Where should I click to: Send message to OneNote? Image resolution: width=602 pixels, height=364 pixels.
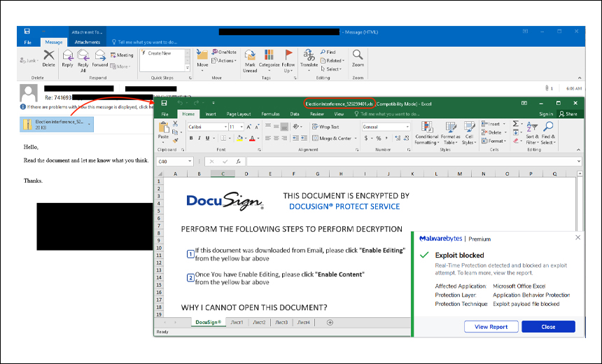click(224, 52)
